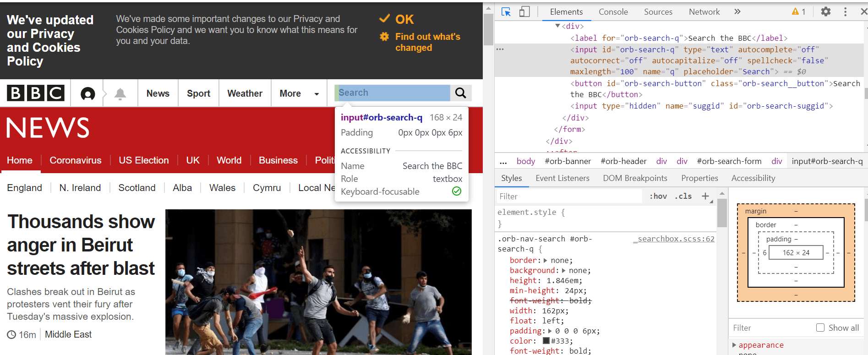
Task: Open the Event Listeners tab
Action: coord(562,178)
